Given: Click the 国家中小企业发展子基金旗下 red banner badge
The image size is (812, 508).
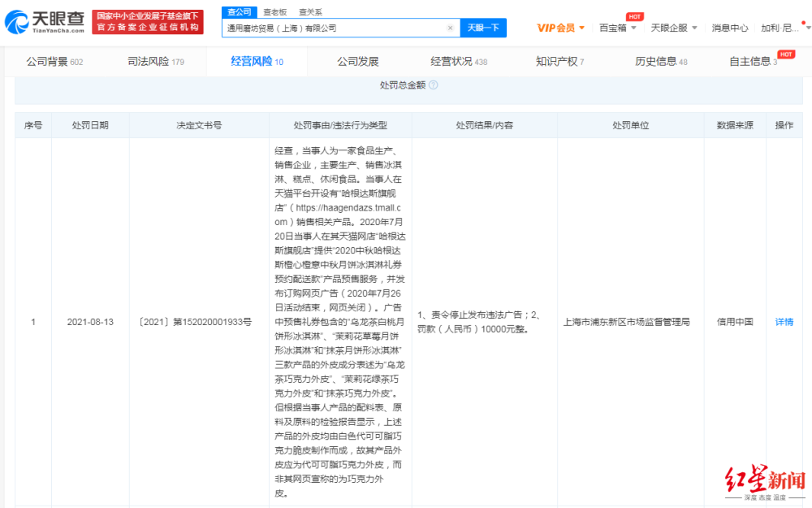Looking at the screenshot, I should click(x=148, y=22).
